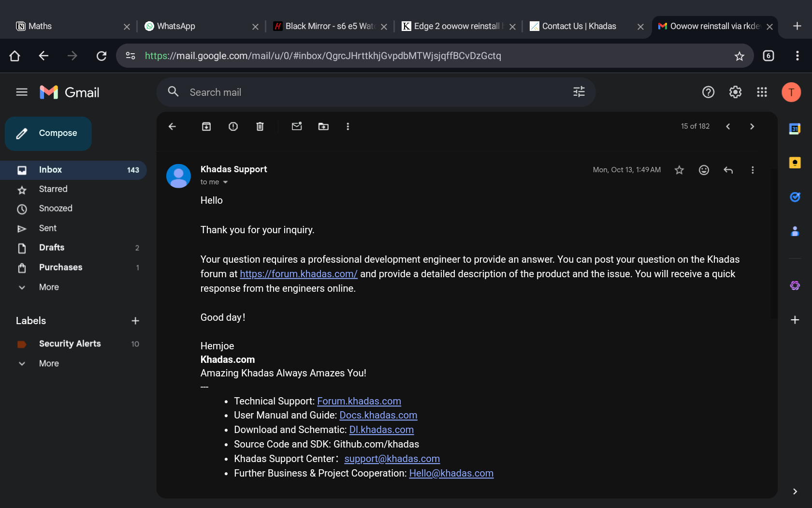Toggle the Gmail main menu hamburger
This screenshot has width=812, height=508.
[22, 92]
